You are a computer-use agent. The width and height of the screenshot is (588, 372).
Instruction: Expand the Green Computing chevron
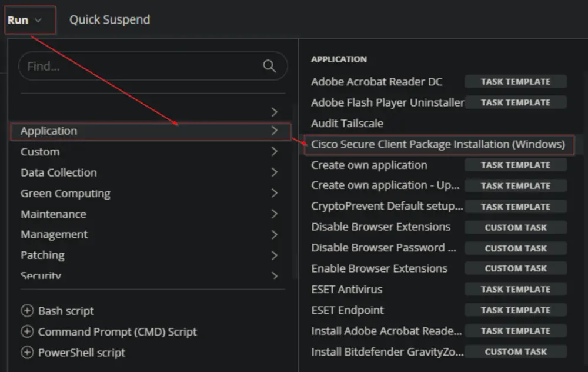275,193
